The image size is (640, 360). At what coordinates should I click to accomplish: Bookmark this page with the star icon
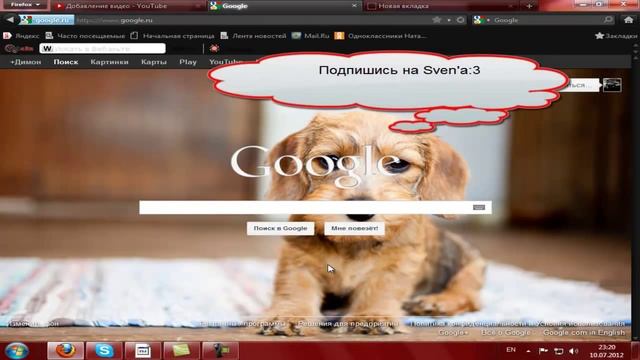437,20
